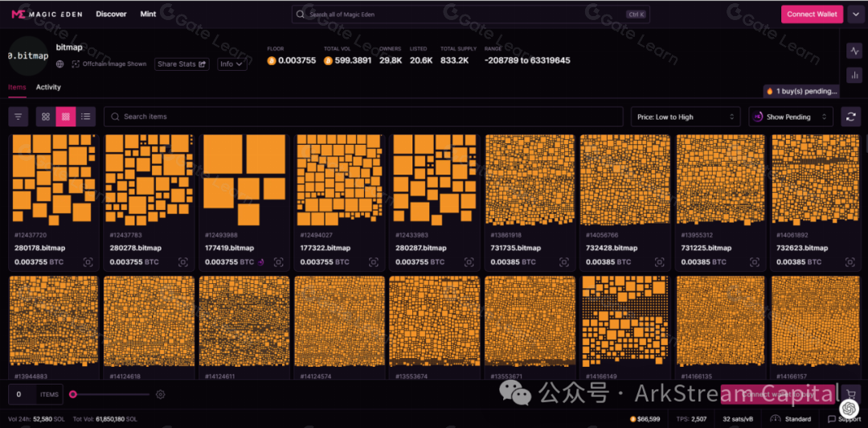The image size is (868, 428).
Task: Switch to the Activity tab
Action: [x=48, y=87]
